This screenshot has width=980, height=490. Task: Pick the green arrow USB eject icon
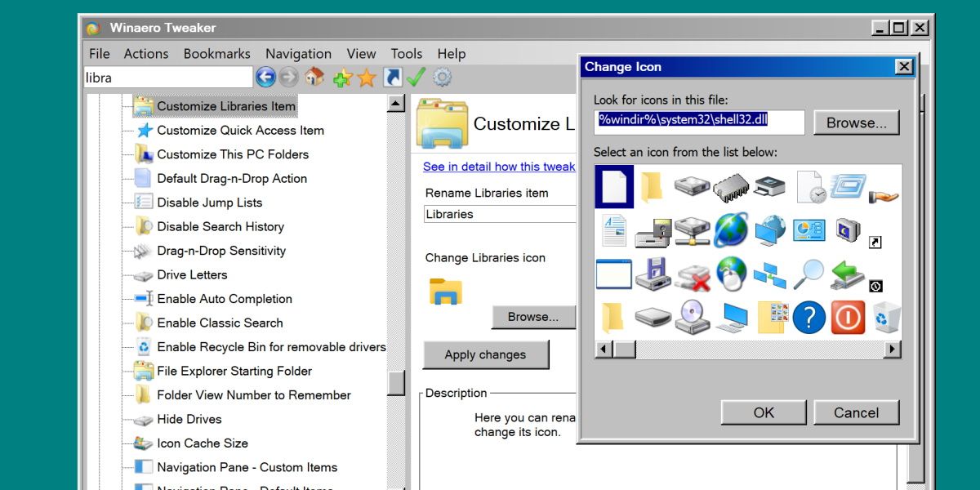[848, 274]
